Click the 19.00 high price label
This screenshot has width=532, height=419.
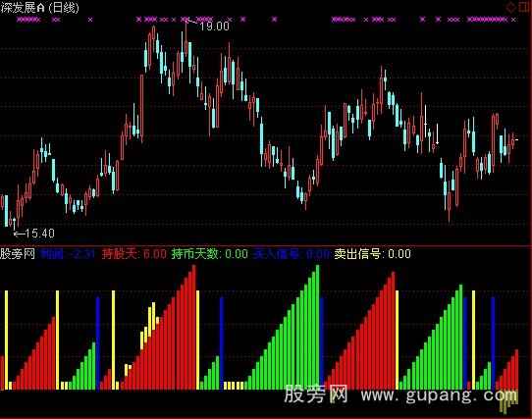pyautogui.click(x=214, y=26)
